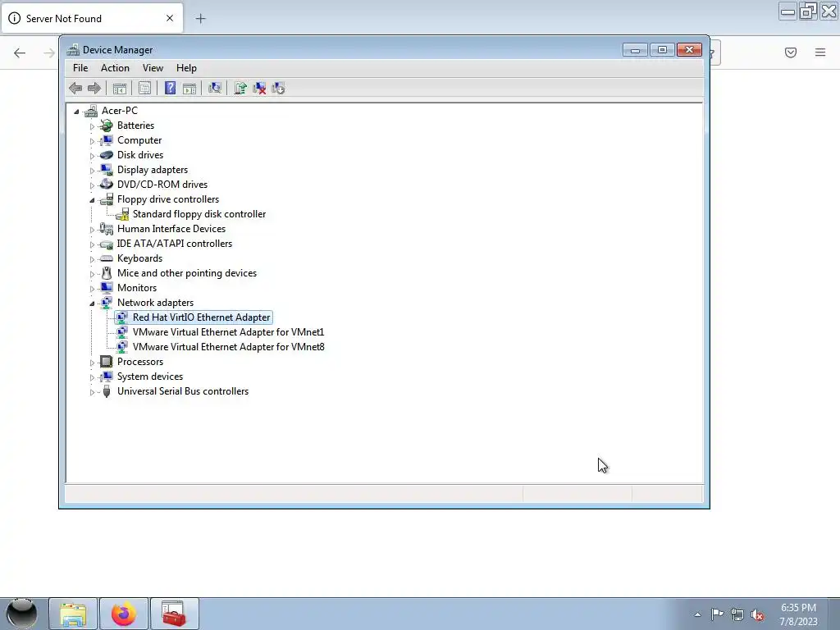Click Show/Hide Action Pane toolbar icon
This screenshot has height=630, width=840.
pos(189,89)
